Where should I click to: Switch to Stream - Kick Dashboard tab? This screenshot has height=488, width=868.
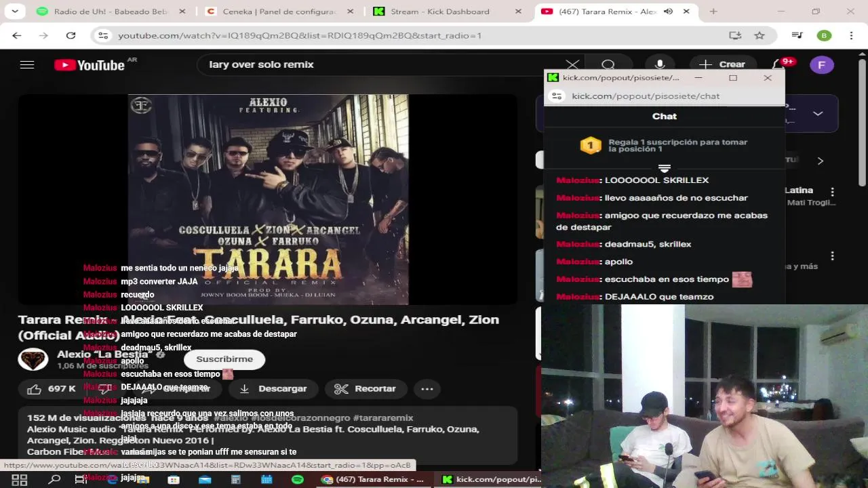(448, 12)
